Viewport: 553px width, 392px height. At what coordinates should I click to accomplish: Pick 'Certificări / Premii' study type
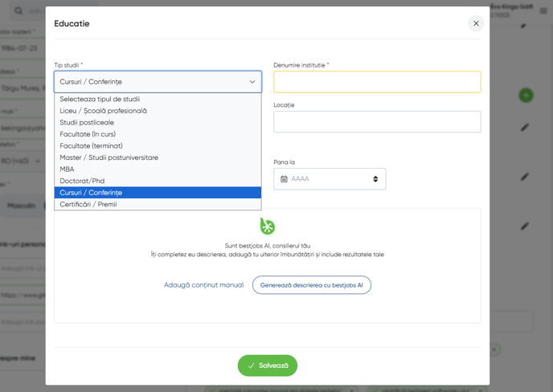(88, 204)
